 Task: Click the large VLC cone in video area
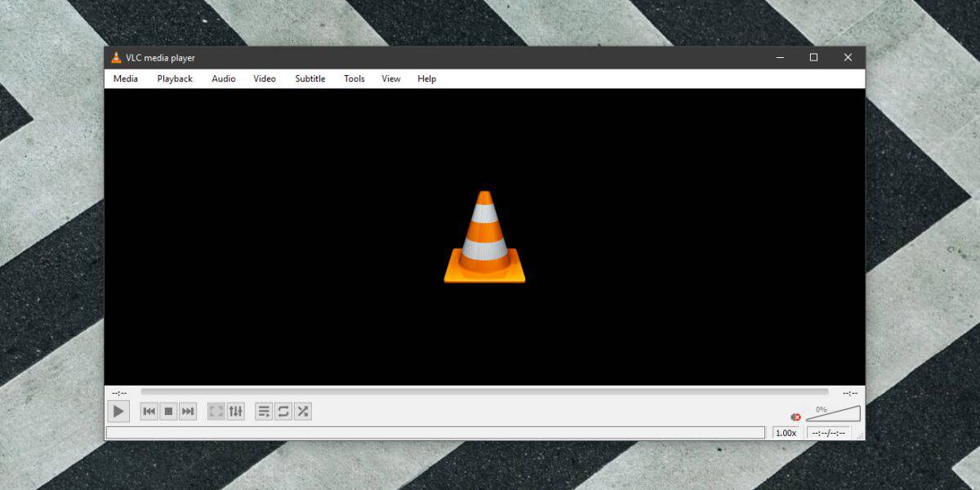[x=484, y=237]
